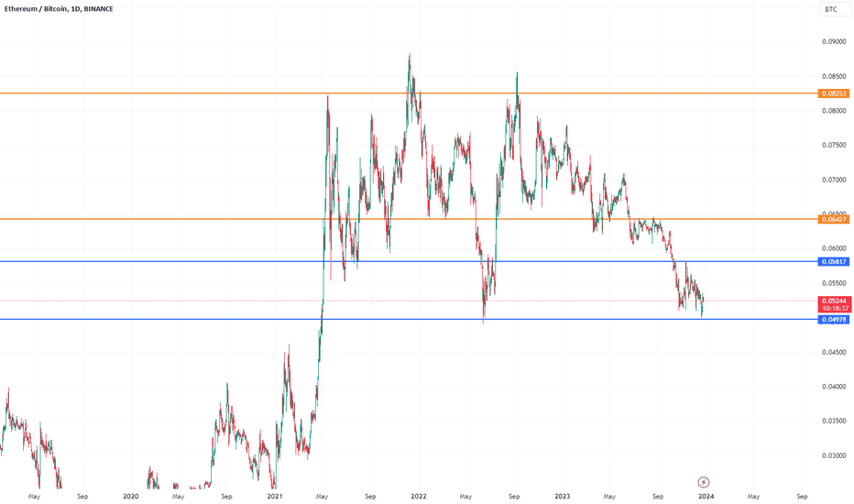This screenshot has width=854, height=504.
Task: Select the blue 0.05817 price label
Action: [x=833, y=262]
